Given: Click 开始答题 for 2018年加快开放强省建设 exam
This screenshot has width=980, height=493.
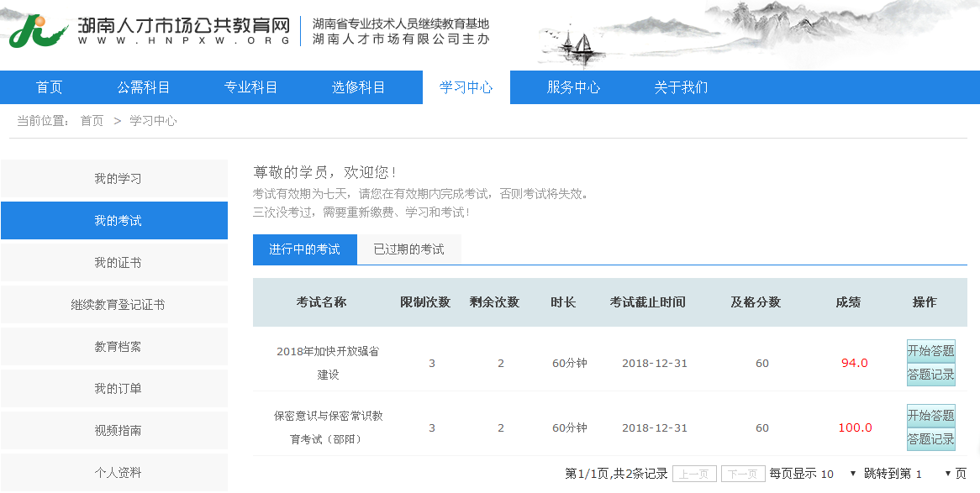Looking at the screenshot, I should click(930, 351).
